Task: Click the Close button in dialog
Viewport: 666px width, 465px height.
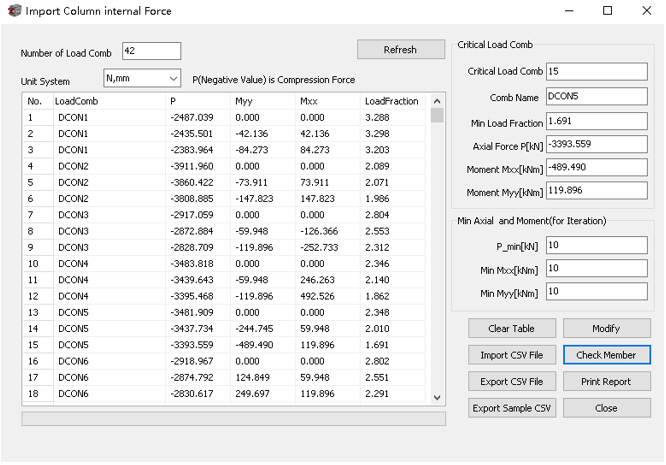Action: (607, 408)
